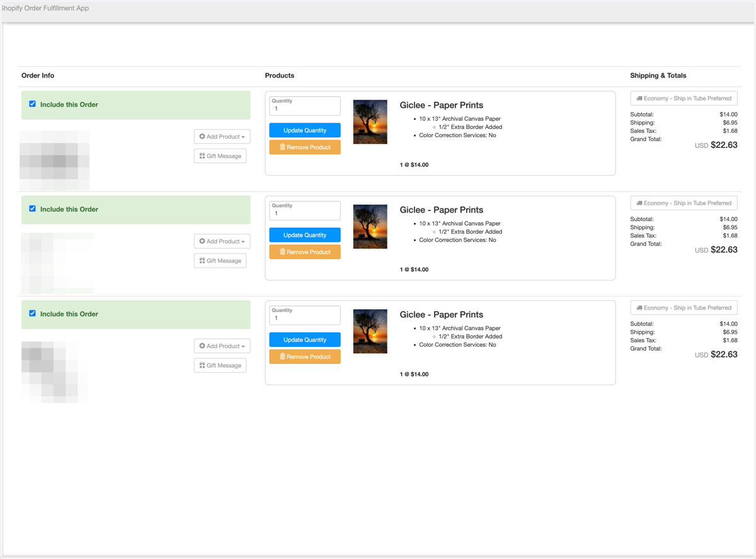Remove Product from the second order
The height and width of the screenshot is (559, 756).
click(305, 251)
